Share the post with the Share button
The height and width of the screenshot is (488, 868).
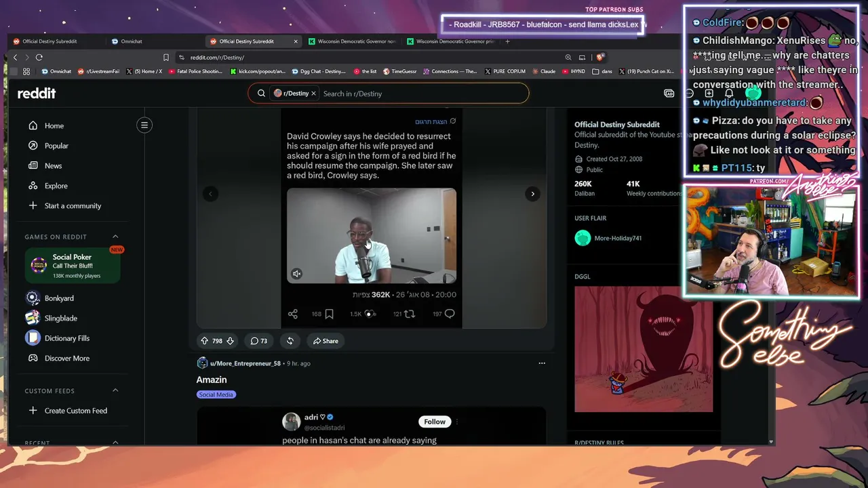pyautogui.click(x=325, y=341)
